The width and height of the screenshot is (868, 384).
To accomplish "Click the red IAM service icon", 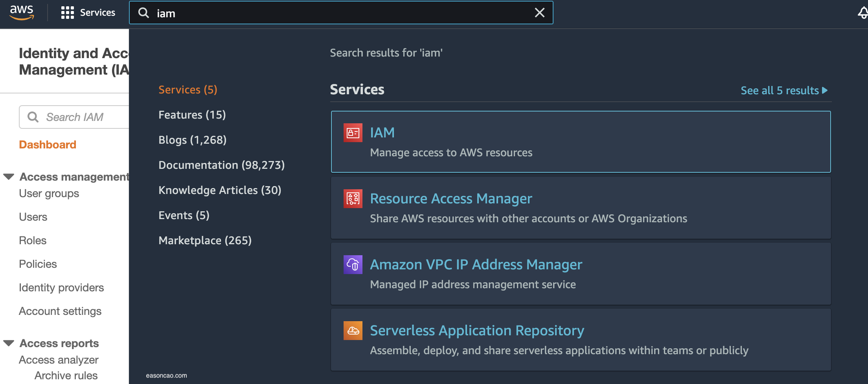I will point(353,133).
